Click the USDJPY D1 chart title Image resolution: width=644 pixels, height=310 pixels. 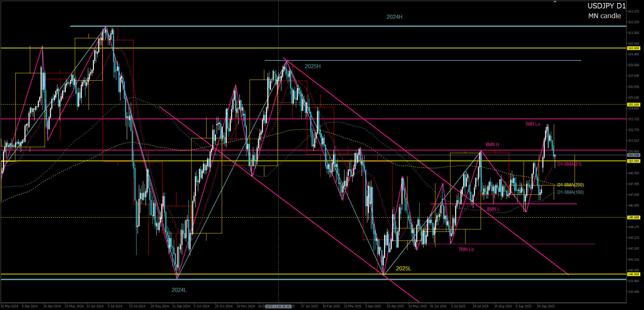pos(606,6)
